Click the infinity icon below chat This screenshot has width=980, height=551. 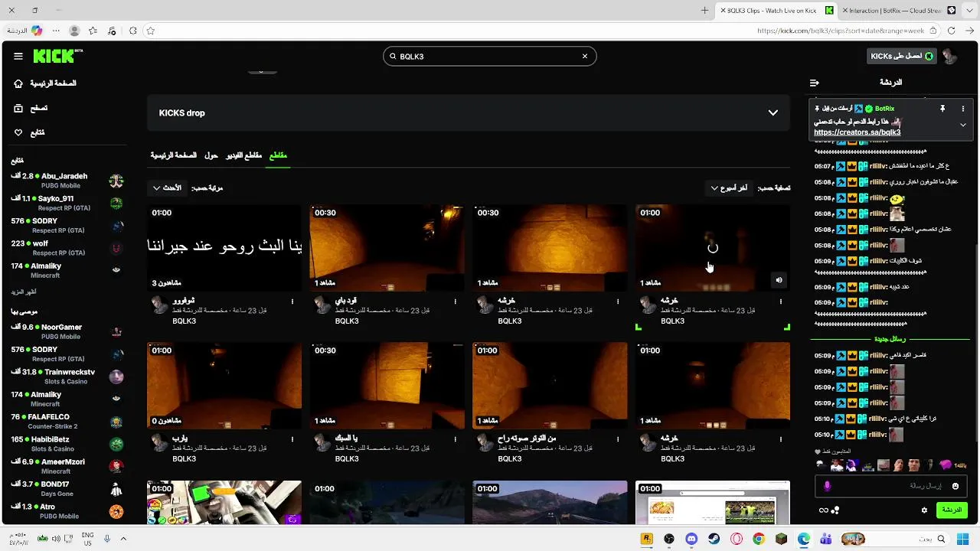coord(823,510)
